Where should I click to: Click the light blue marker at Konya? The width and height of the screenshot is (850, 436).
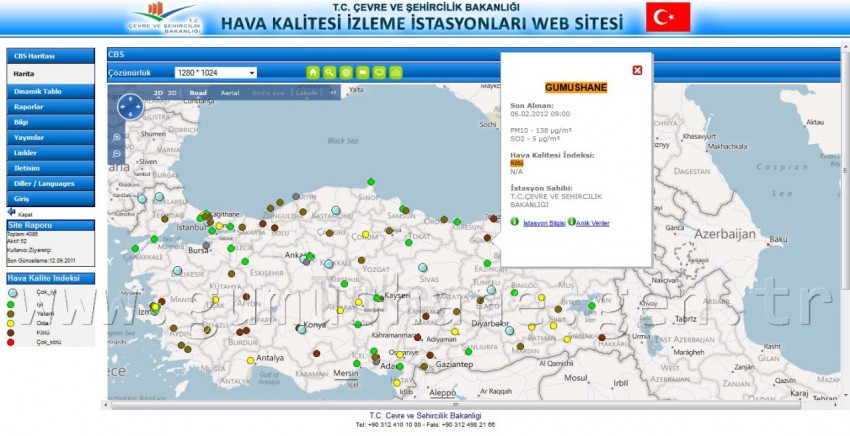[x=301, y=329]
